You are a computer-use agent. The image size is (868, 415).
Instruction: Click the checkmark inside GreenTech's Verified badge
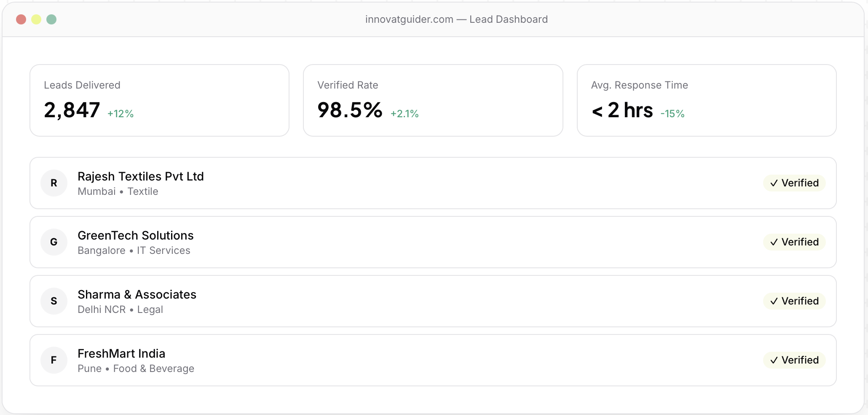click(774, 242)
